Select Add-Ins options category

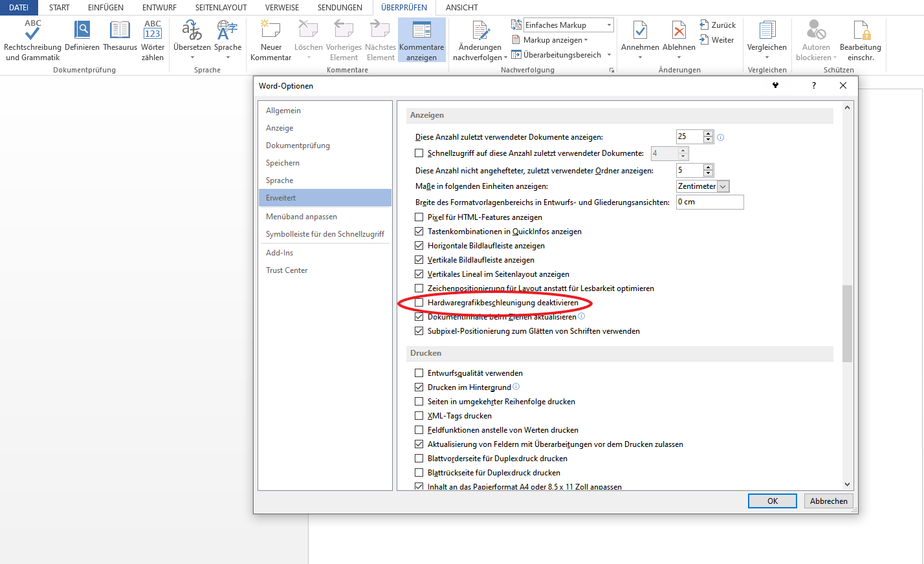[x=325, y=253]
